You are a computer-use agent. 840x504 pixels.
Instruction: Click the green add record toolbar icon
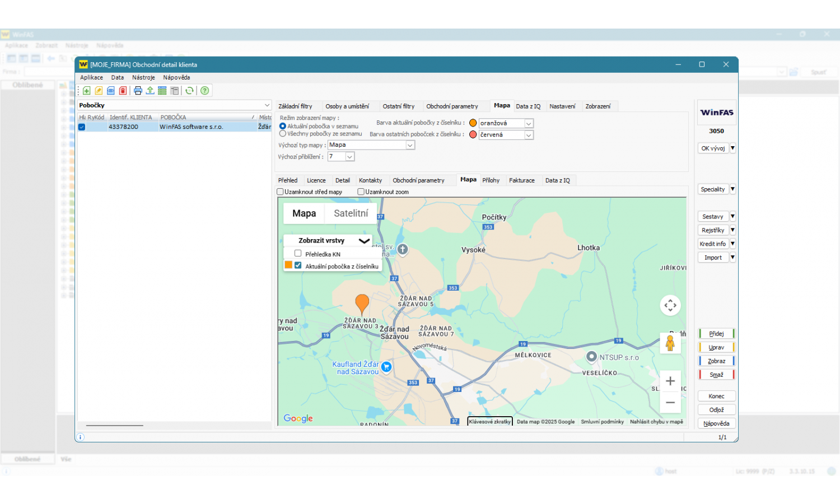click(87, 91)
